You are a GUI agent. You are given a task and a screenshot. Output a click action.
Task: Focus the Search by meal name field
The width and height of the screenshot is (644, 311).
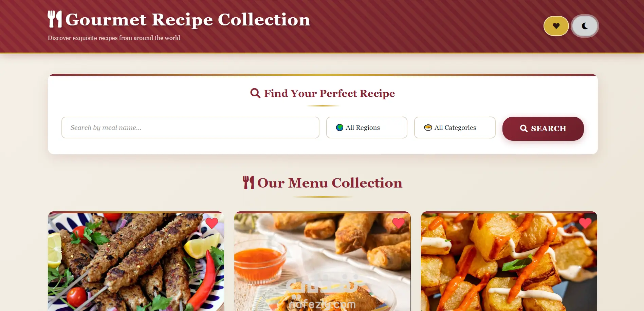[190, 128]
